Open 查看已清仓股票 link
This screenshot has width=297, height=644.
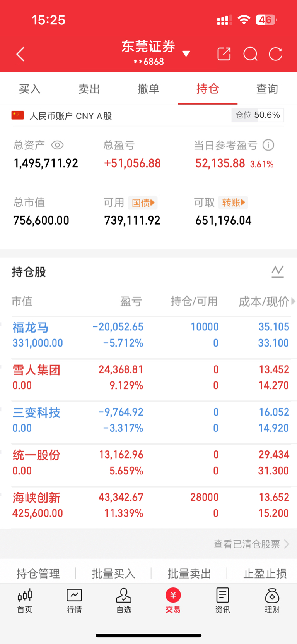tap(251, 544)
